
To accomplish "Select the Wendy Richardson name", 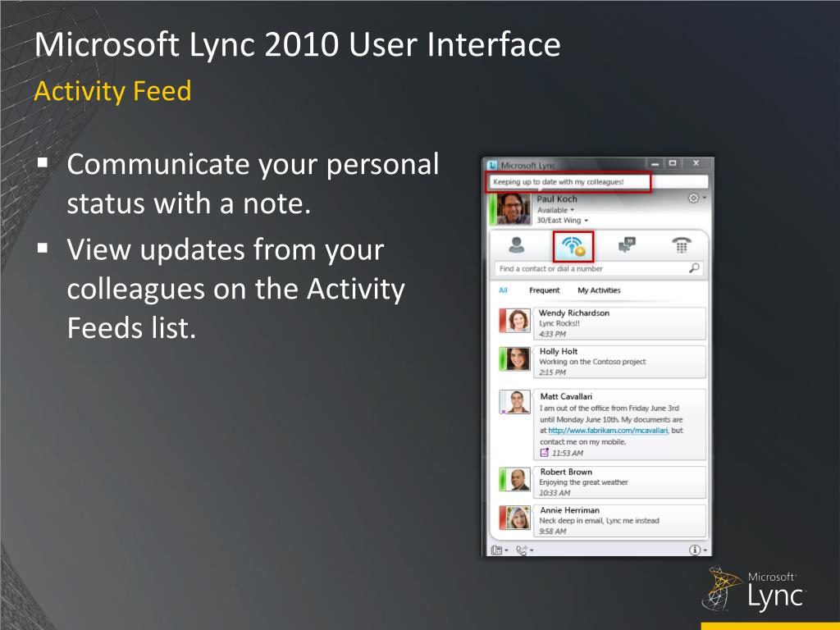I will point(573,313).
